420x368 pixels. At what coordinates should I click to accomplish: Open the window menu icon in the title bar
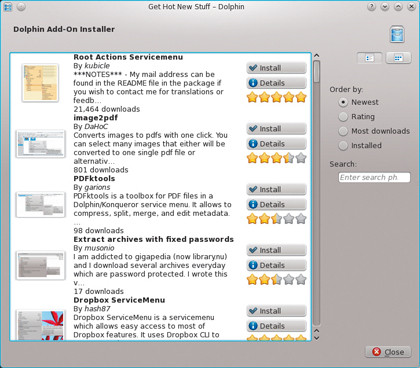click(8, 7)
